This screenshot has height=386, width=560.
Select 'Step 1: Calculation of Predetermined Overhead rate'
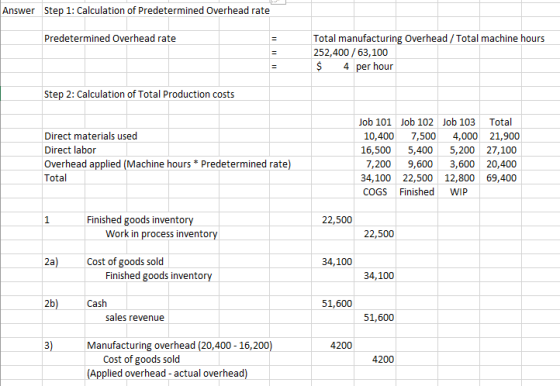pos(157,11)
